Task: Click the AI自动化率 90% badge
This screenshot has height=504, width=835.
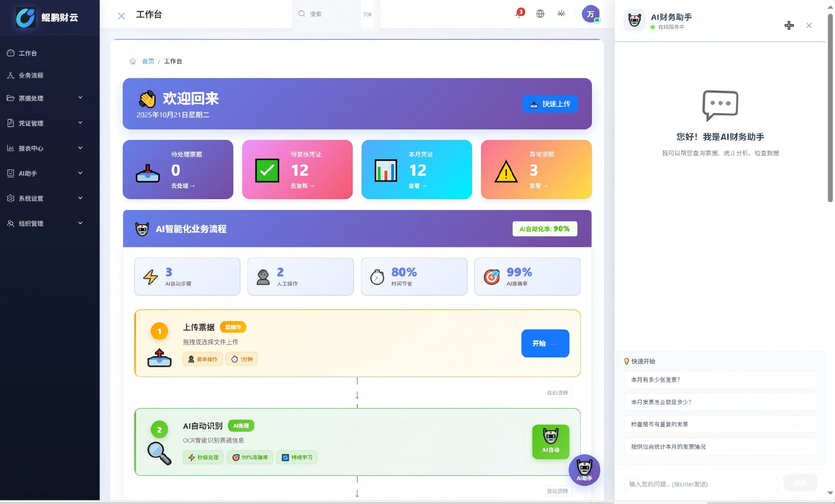Action: 545,229
